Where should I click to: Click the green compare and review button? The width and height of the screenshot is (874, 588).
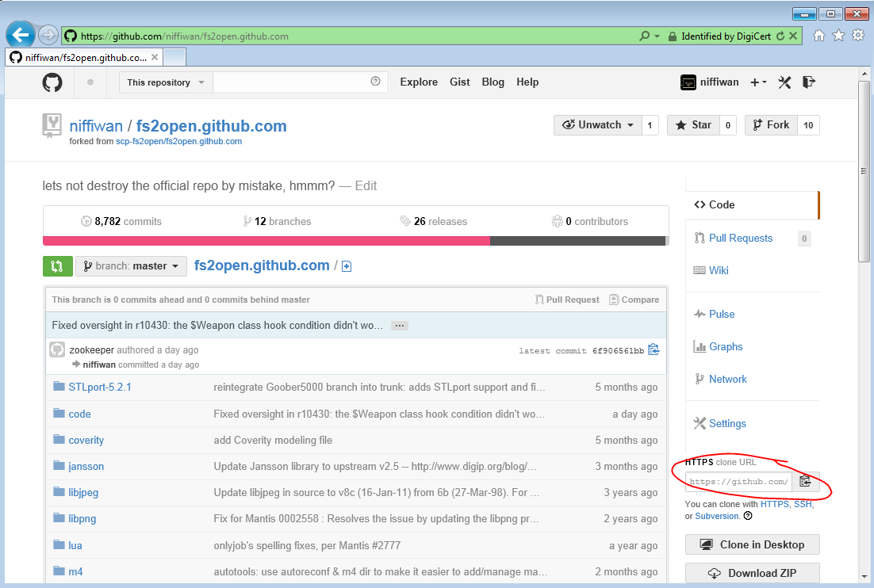coord(57,266)
